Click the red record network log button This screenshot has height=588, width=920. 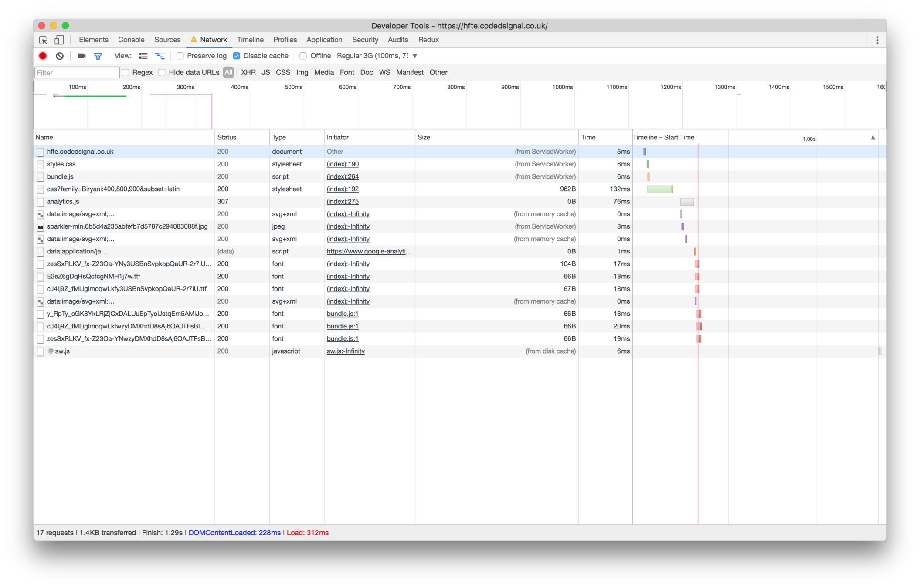pyautogui.click(x=43, y=56)
